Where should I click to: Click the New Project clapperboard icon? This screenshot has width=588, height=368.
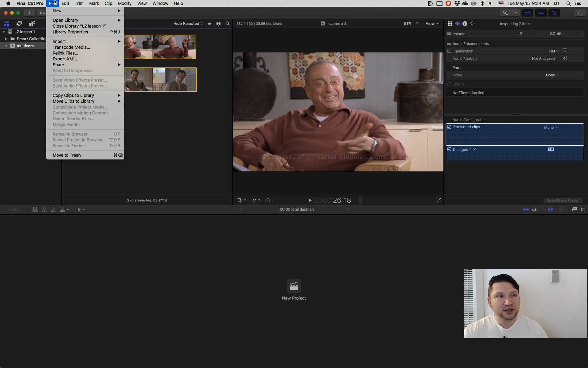click(294, 286)
